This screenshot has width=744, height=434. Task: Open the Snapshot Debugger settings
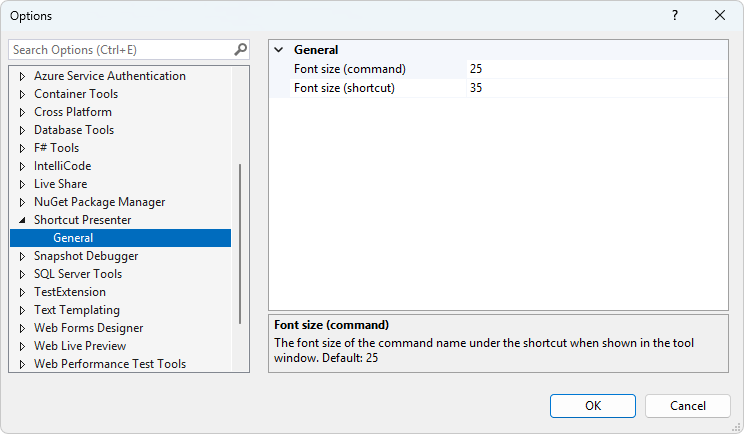pos(86,256)
